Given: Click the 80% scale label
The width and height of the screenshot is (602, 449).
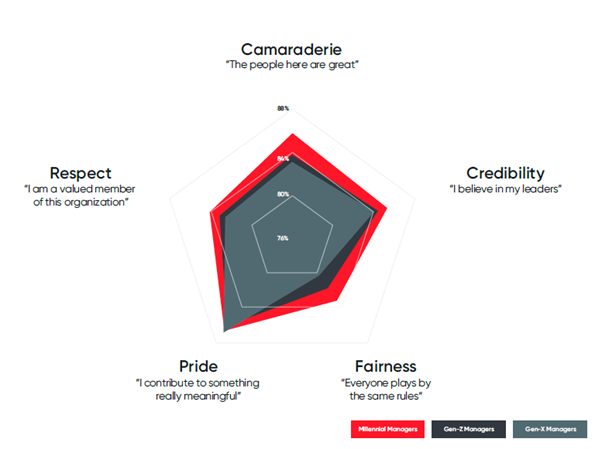Looking at the screenshot, I should (283, 194).
